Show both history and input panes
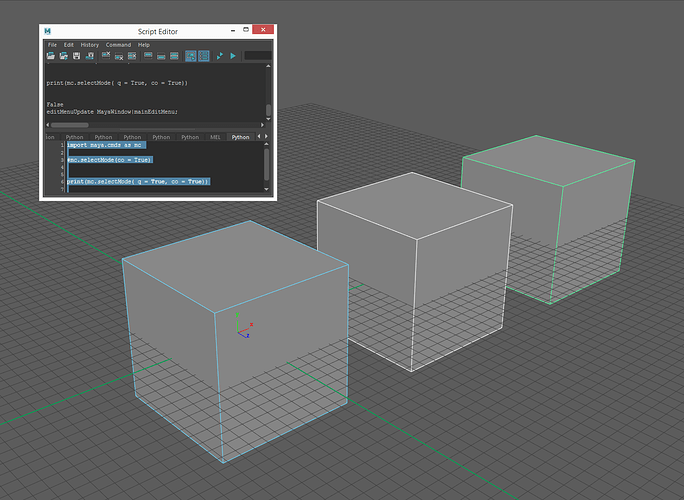 pos(173,56)
